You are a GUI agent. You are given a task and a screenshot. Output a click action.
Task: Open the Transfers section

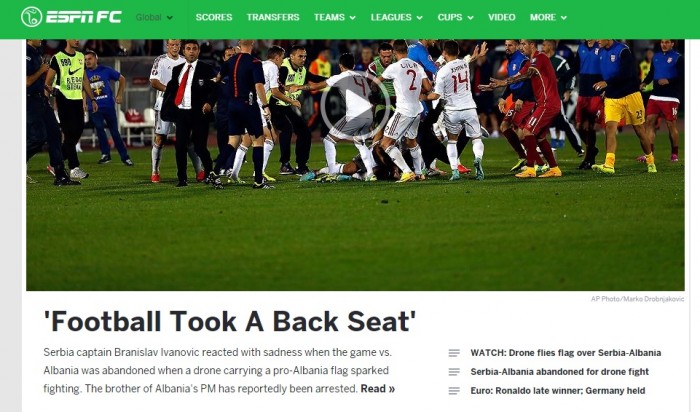(273, 17)
